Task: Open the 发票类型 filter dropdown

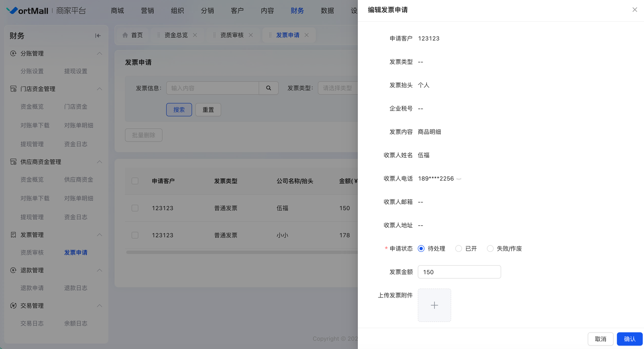Action: [x=337, y=88]
